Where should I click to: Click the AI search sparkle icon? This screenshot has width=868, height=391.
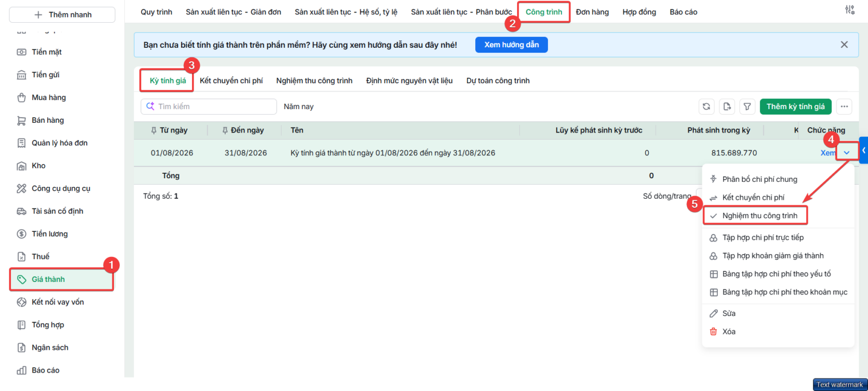pyautogui.click(x=150, y=106)
